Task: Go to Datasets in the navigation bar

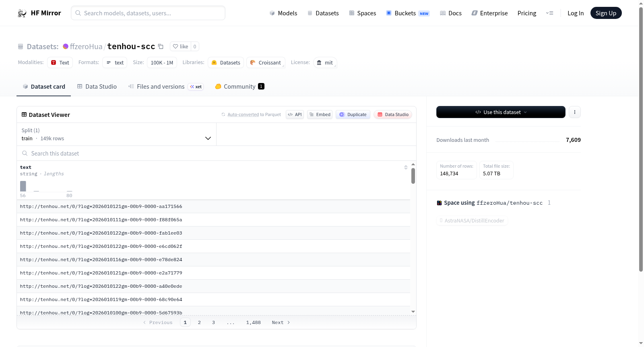Action: point(323,13)
